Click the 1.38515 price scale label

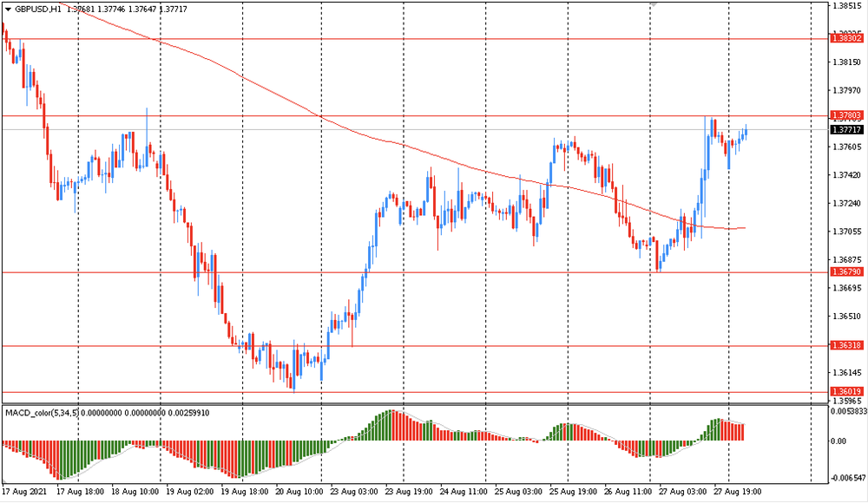[847, 5]
